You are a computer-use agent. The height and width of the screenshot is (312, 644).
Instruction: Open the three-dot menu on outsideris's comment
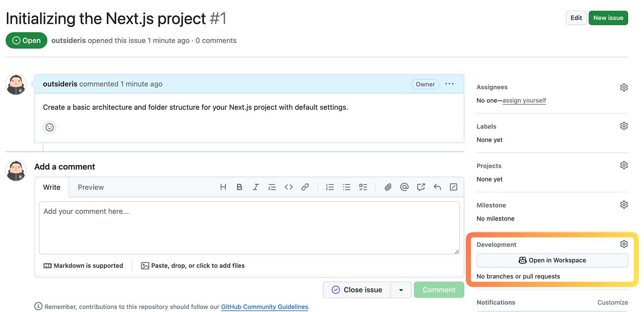(x=450, y=84)
